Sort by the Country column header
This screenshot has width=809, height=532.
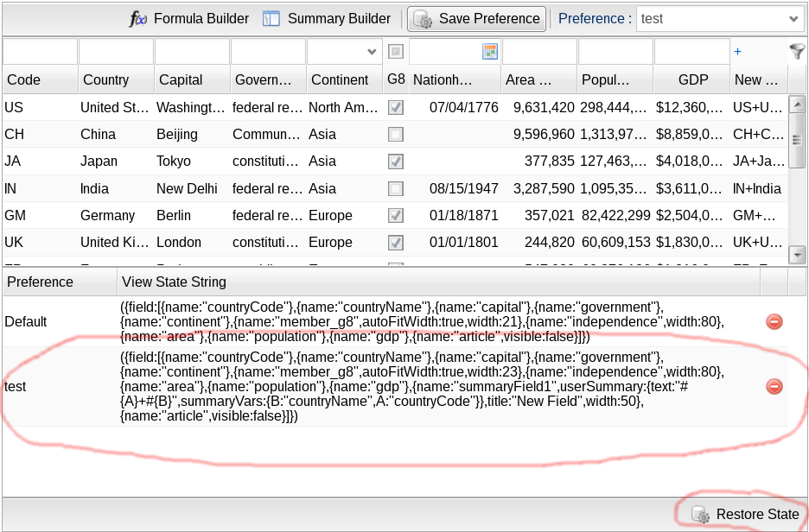click(x=105, y=79)
